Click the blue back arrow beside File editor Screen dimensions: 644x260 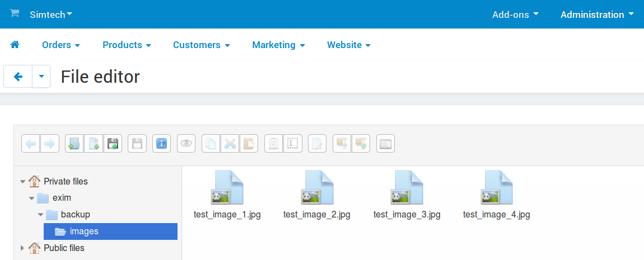[18, 76]
